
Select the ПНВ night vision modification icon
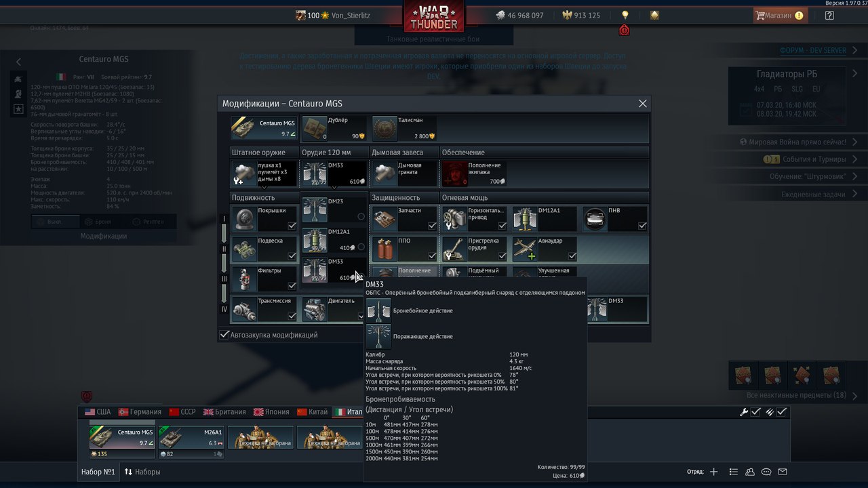[x=595, y=219]
